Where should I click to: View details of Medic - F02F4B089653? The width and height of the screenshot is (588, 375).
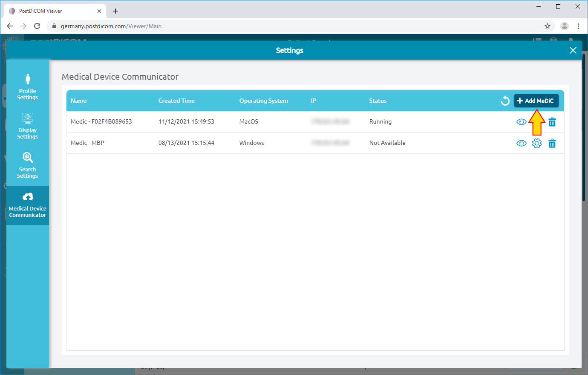point(522,122)
